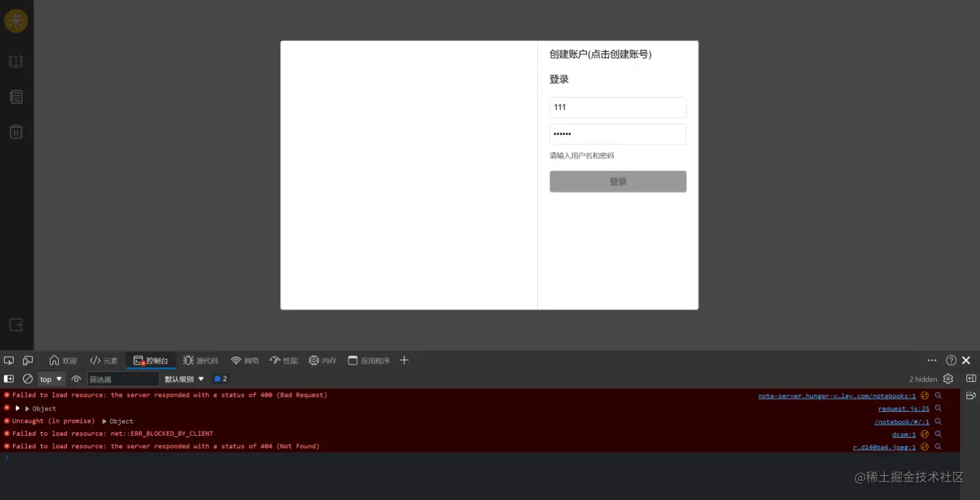The height and width of the screenshot is (500, 980).
Task: Select the 控制台 console tab
Action: click(150, 360)
